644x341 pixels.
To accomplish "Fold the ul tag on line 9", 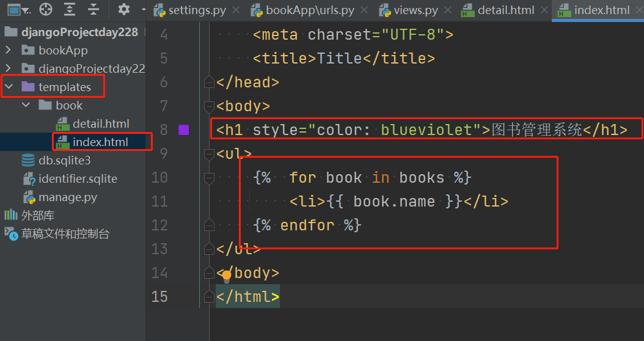I will point(209,153).
